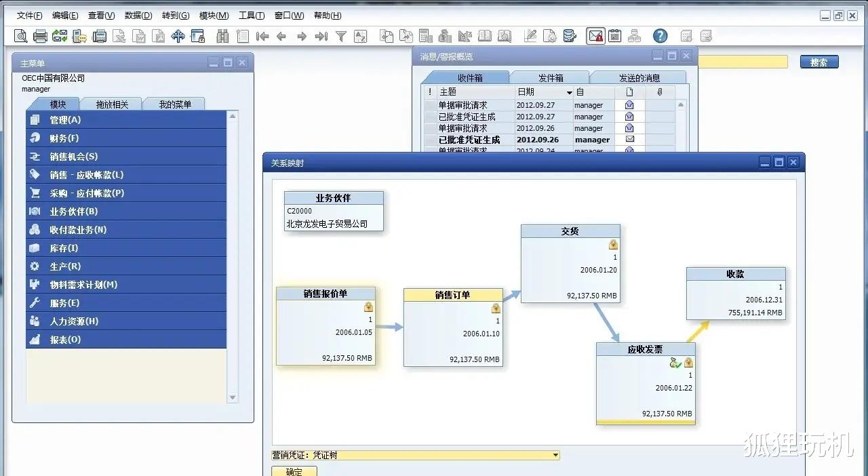Expand the 库存(I) module
The height and width of the screenshot is (476, 868).
click(x=126, y=248)
